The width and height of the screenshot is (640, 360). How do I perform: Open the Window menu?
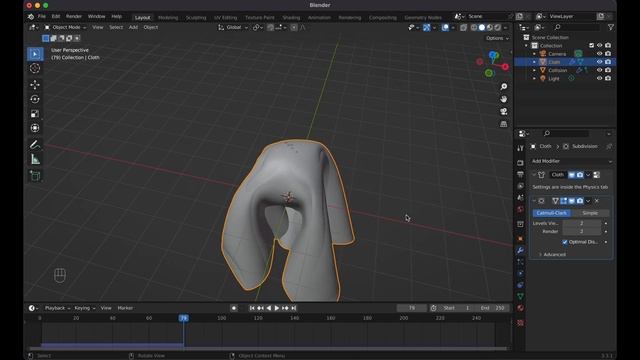tap(97, 17)
